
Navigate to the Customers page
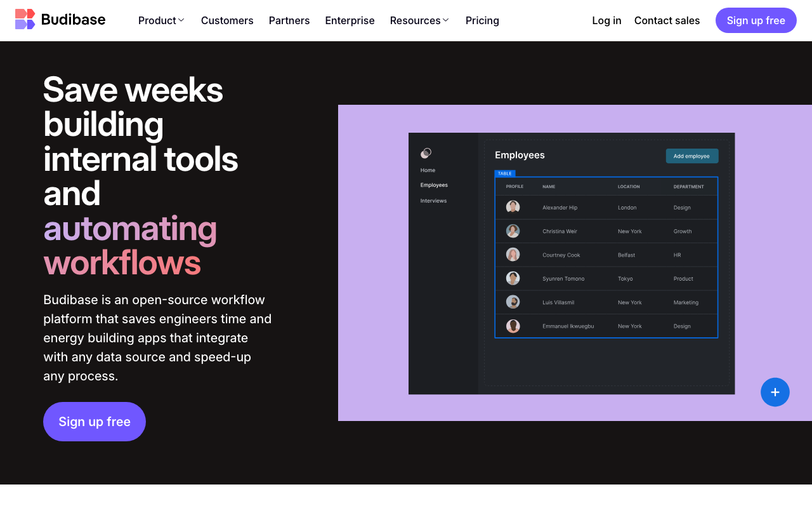click(227, 20)
